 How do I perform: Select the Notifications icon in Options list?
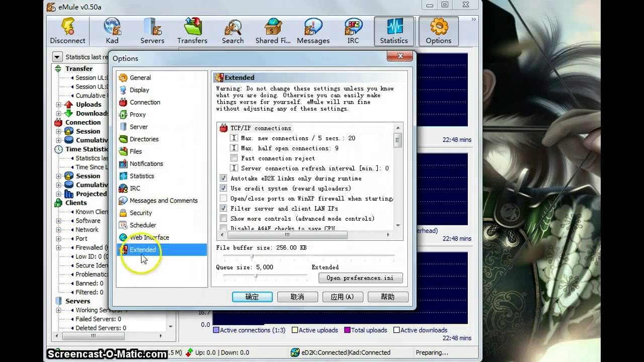point(123,164)
